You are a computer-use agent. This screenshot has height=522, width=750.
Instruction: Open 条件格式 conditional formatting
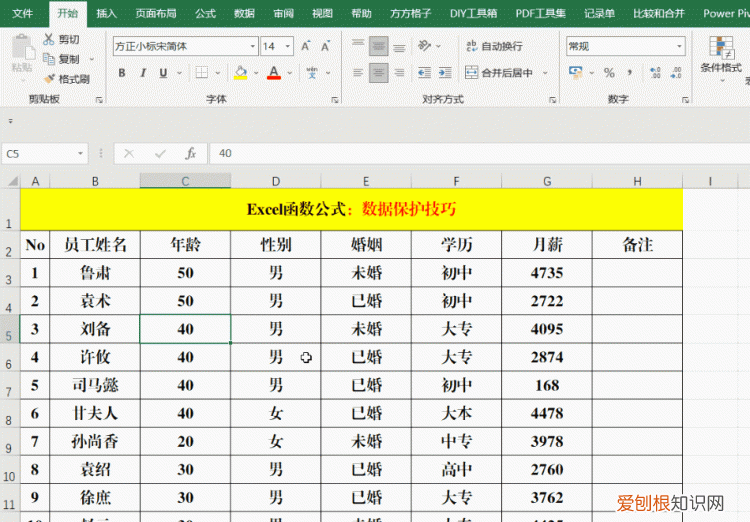click(721, 58)
